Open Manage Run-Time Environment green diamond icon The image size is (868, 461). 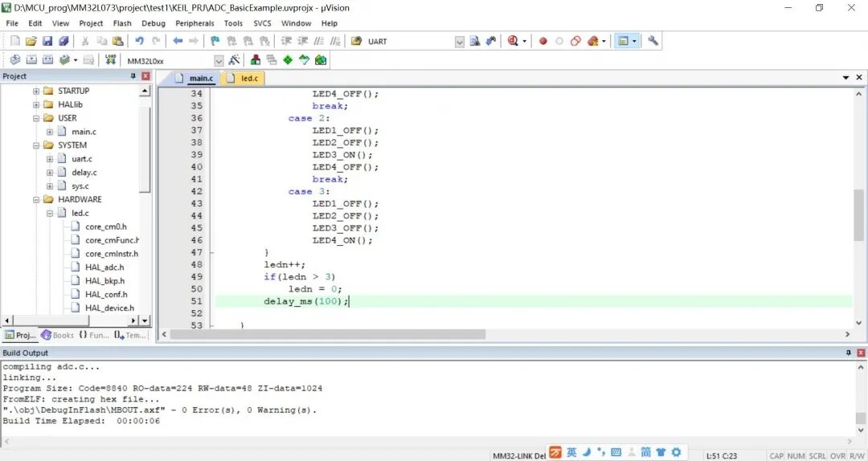288,59
